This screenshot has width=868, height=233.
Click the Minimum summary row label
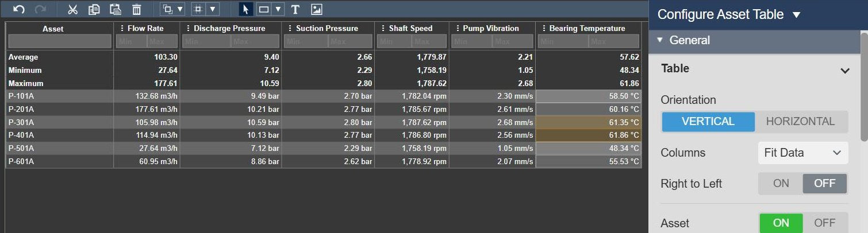tap(25, 70)
